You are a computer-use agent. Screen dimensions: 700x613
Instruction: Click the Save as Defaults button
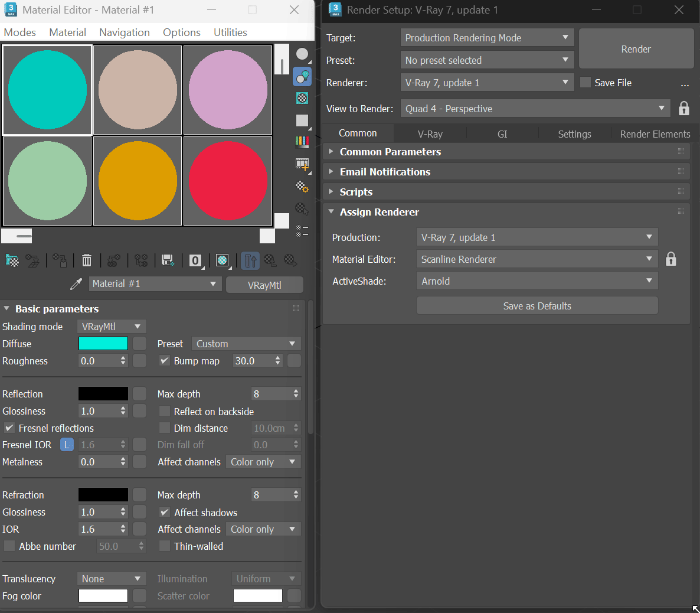click(x=537, y=306)
